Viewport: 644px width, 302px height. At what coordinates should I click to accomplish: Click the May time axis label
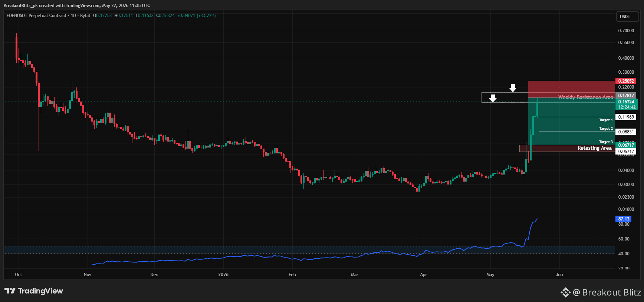(490, 275)
